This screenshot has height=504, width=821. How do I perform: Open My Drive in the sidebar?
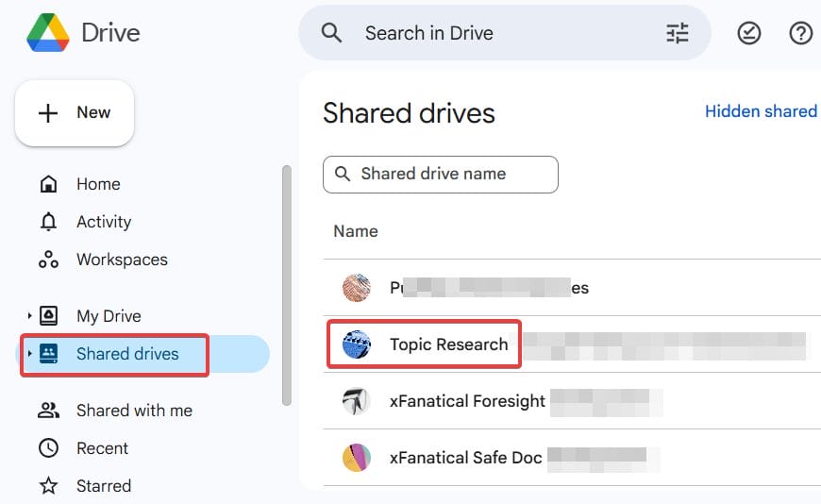(x=109, y=316)
